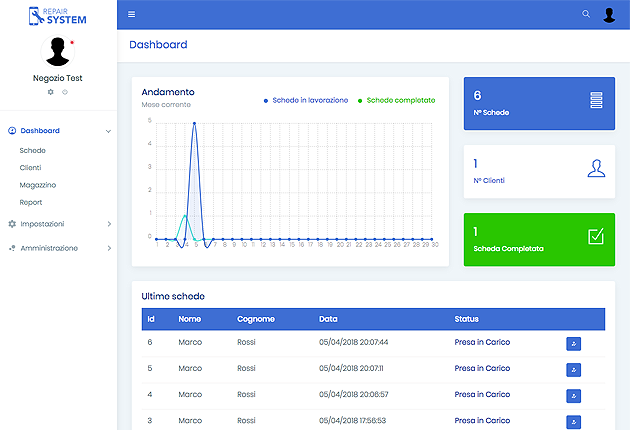Click the settings gear under Negozio Test

pyautogui.click(x=51, y=91)
